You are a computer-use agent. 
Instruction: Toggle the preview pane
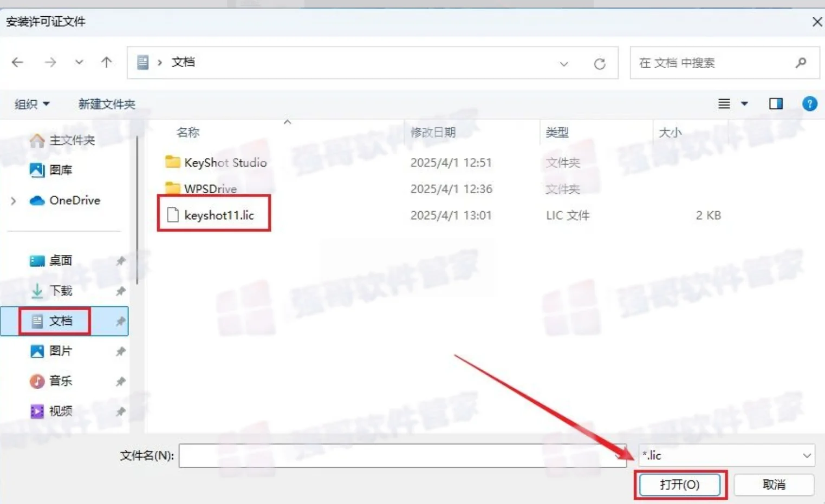[x=776, y=103]
